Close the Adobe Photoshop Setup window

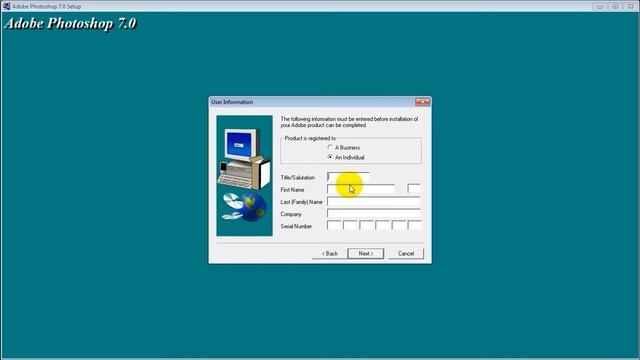point(631,6)
